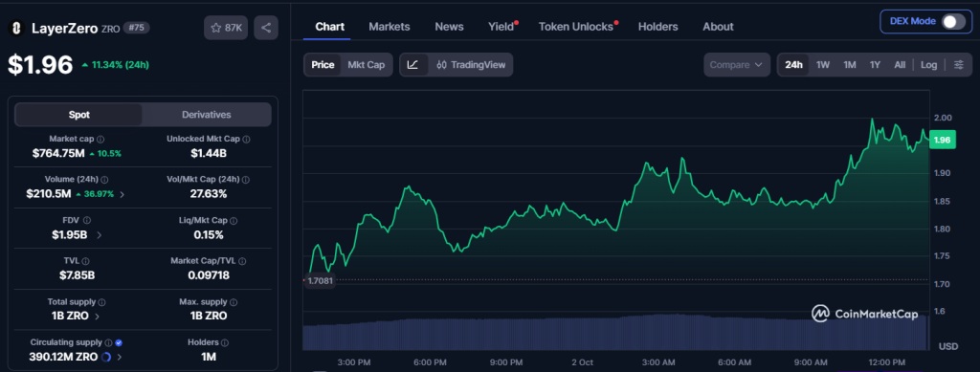The width and height of the screenshot is (980, 372).
Task: Open the Compare dropdown
Action: [737, 65]
